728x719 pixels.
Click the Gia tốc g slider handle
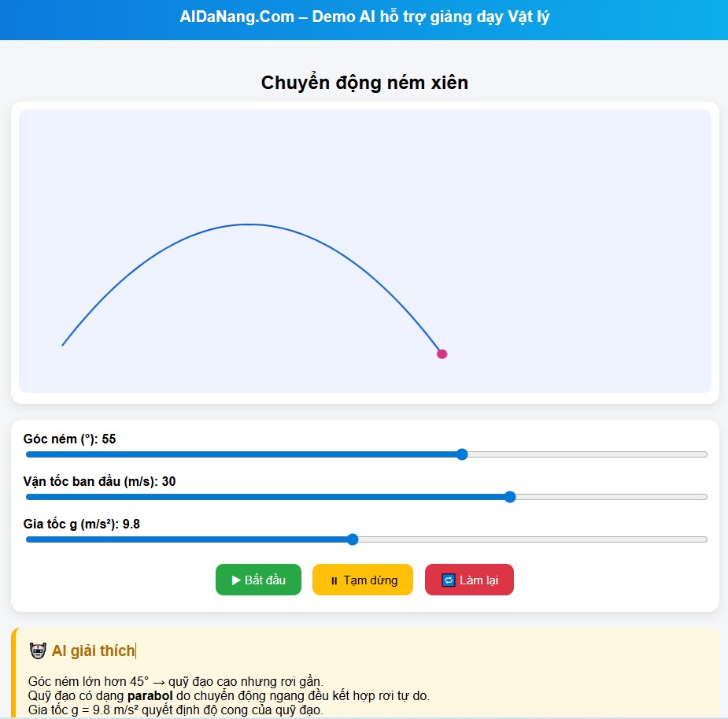point(353,539)
